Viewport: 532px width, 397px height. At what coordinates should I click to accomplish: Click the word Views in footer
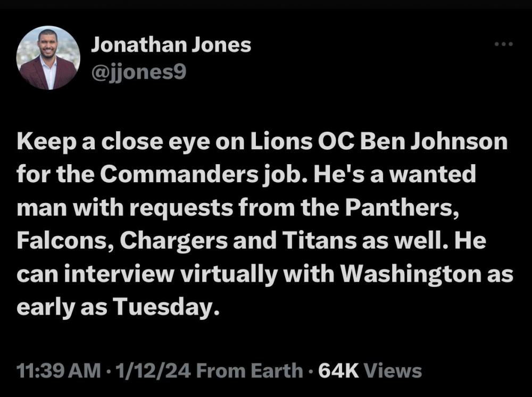[x=395, y=370]
